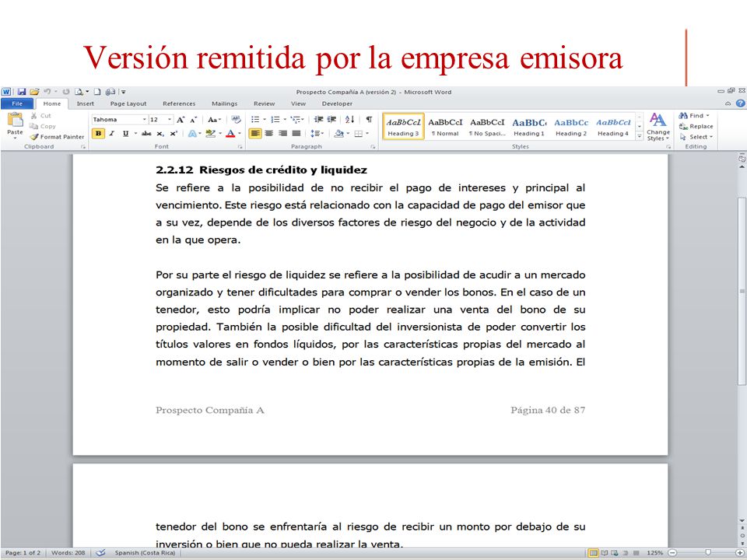
Task: Click the Replace icon in Editing group
Action: [x=696, y=126]
